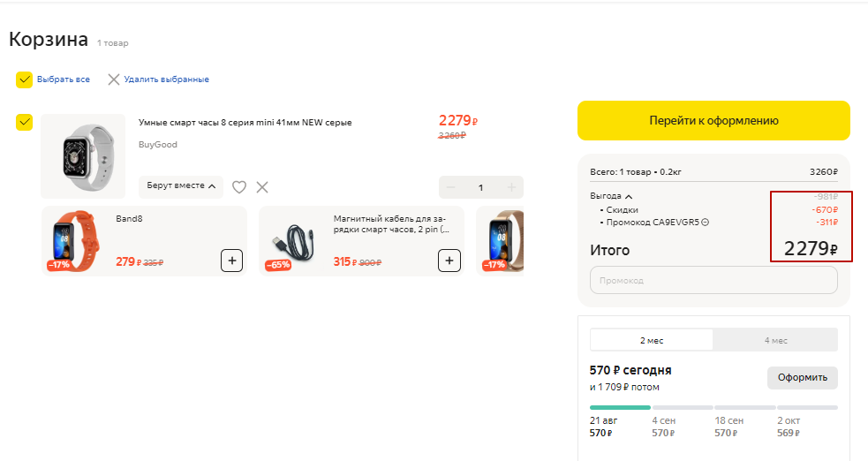Add magnetic charging cable to cart
This screenshot has width=868, height=461.
[x=449, y=261]
